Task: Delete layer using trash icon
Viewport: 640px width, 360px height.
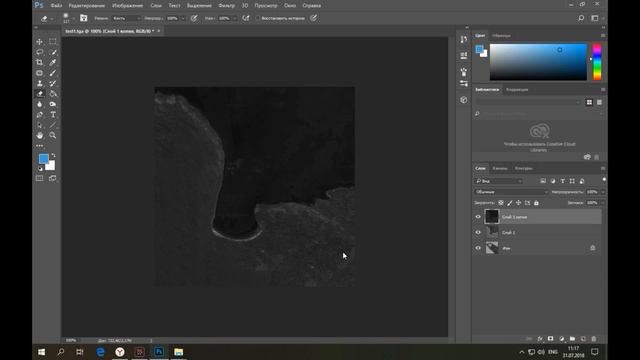Action: (594, 339)
